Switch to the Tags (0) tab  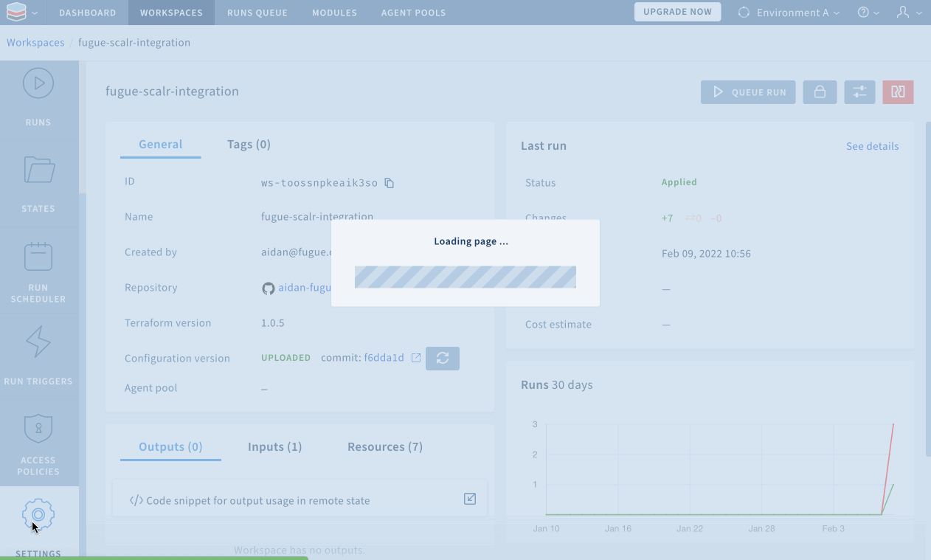tap(249, 145)
